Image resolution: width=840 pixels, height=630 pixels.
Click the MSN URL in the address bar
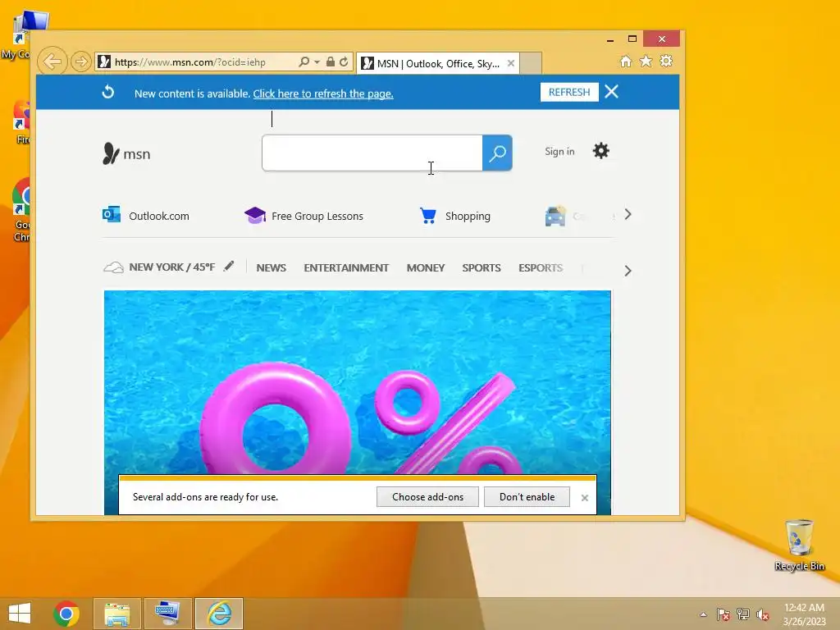pos(189,62)
